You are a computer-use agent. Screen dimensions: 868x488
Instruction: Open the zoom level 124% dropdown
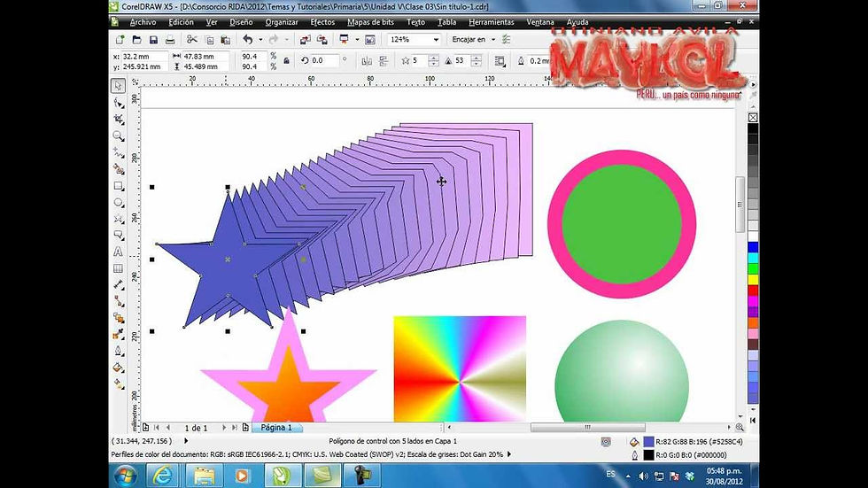point(436,40)
